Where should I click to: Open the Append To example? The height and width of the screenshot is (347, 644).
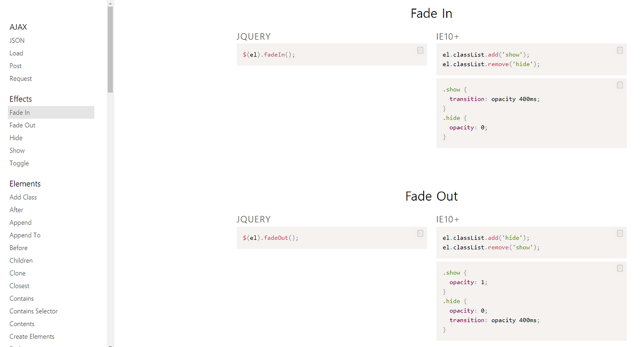(x=25, y=235)
